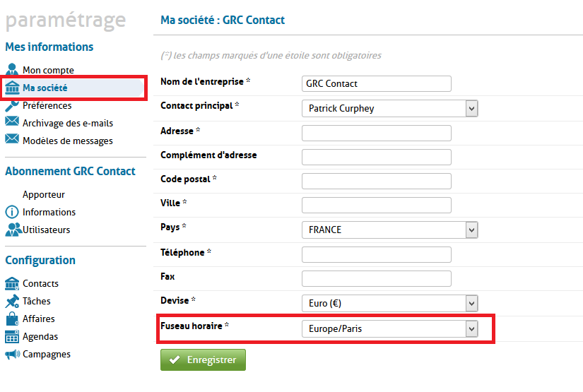Open the Apporteur link
This screenshot has height=392, width=583.
(x=44, y=194)
